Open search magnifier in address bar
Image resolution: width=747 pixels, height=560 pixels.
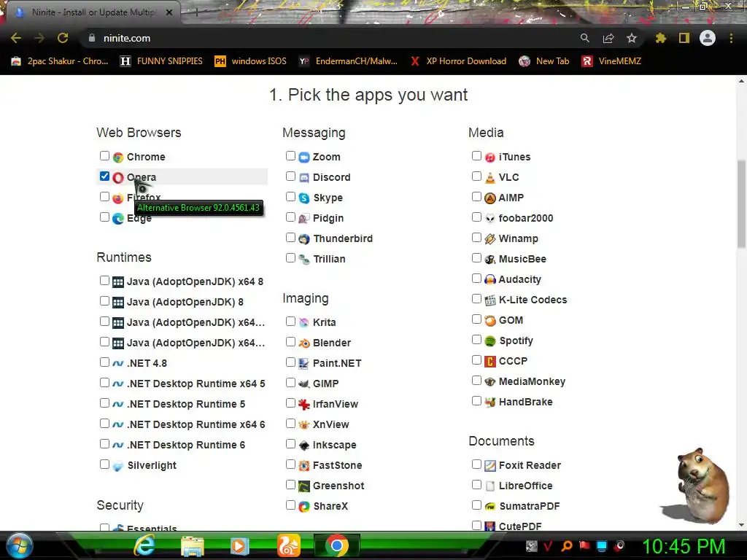pos(584,38)
